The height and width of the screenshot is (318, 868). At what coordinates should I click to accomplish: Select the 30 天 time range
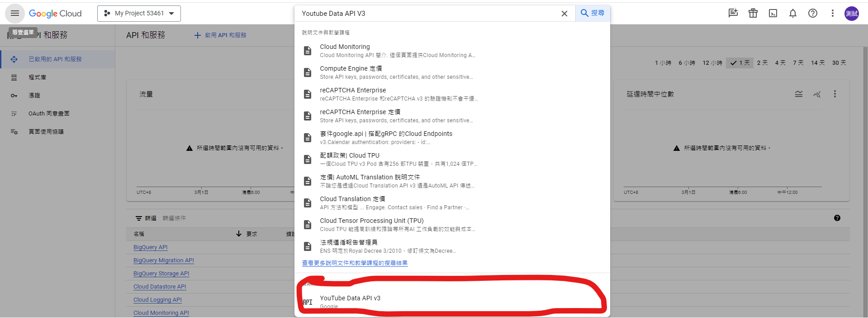[x=839, y=63]
